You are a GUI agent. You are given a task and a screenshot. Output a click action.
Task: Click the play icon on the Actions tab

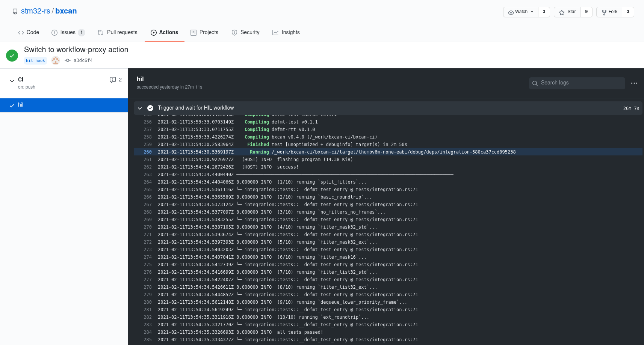point(153,32)
